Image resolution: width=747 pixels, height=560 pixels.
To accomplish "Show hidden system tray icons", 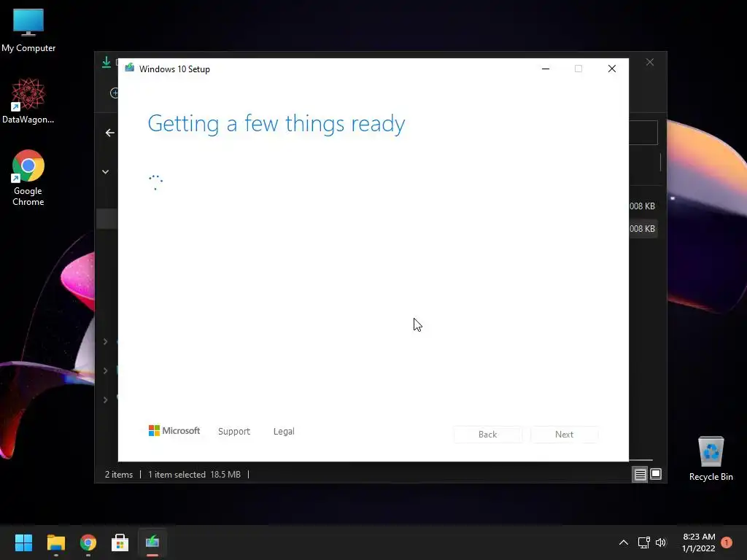I will tap(623, 542).
